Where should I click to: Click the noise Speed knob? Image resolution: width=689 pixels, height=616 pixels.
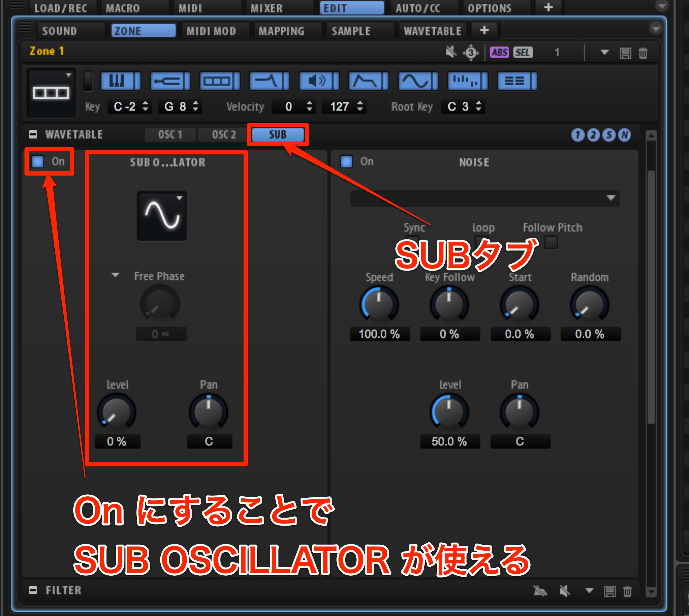[379, 304]
